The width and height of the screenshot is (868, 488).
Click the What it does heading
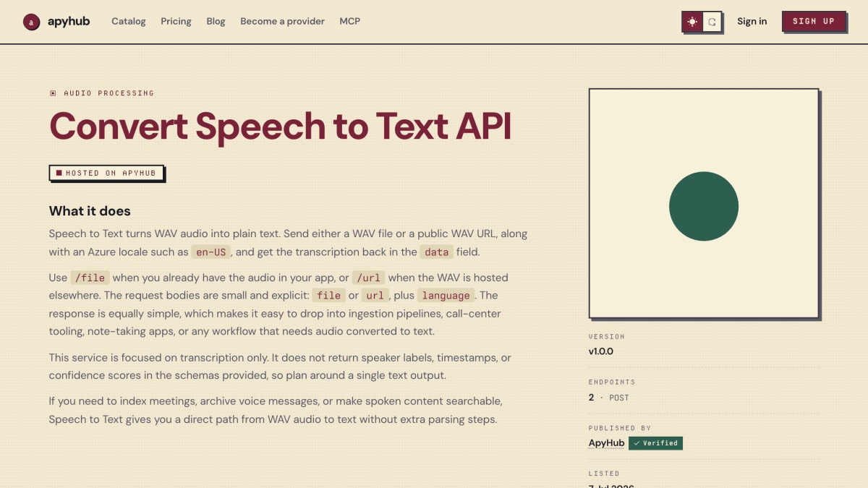90,211
